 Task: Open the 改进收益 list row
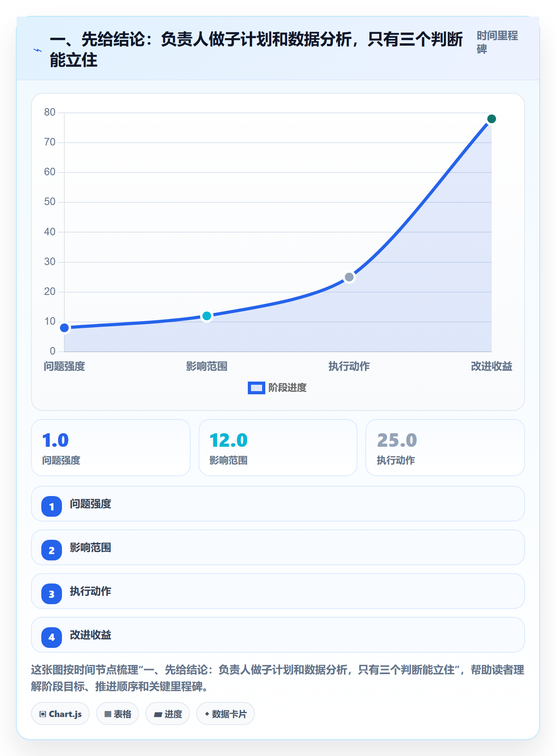pyautogui.click(x=278, y=635)
